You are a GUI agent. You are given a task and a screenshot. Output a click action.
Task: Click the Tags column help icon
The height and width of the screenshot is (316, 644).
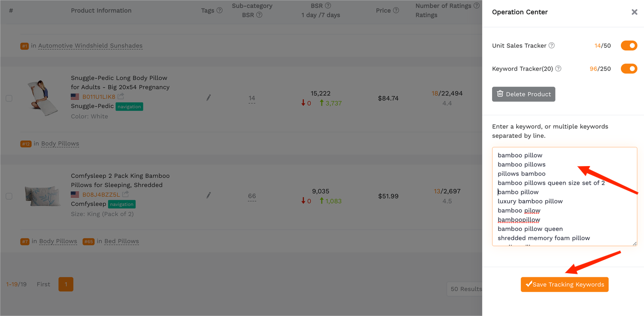219,10
